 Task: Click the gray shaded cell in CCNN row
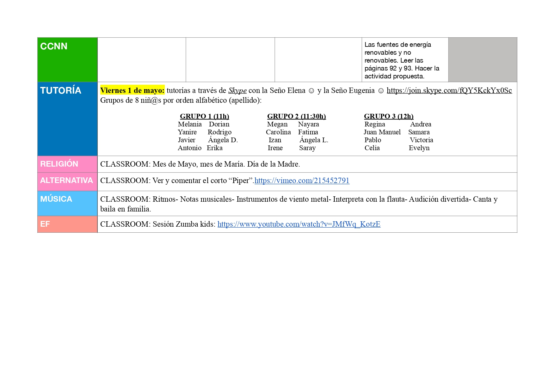coord(483,60)
